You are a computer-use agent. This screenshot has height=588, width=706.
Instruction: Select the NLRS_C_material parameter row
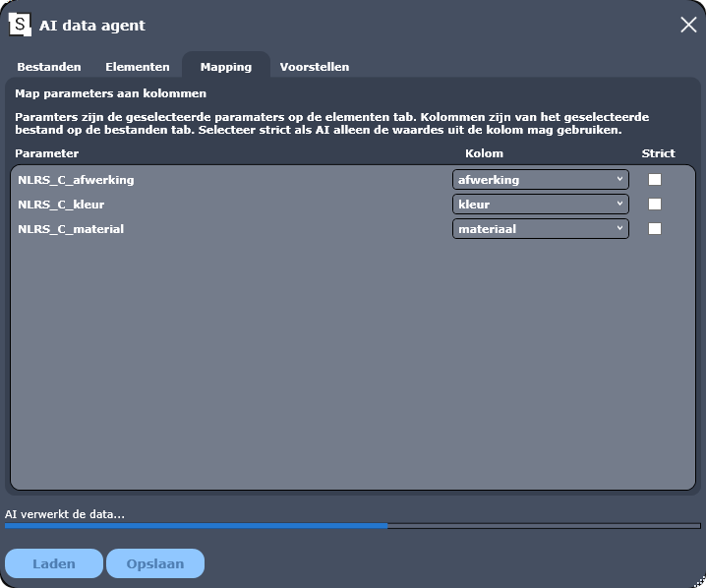pyautogui.click(x=353, y=229)
